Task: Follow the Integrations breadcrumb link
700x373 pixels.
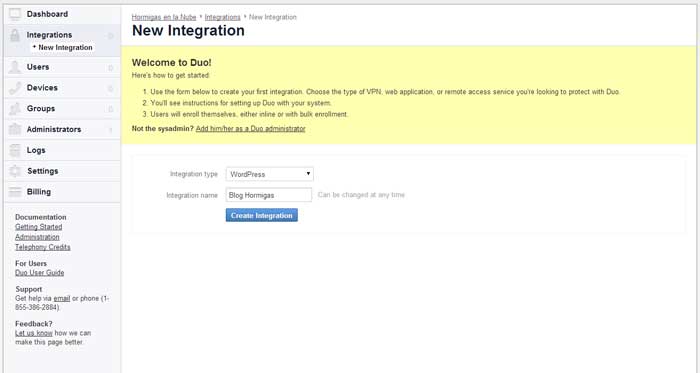Action: 222,17
